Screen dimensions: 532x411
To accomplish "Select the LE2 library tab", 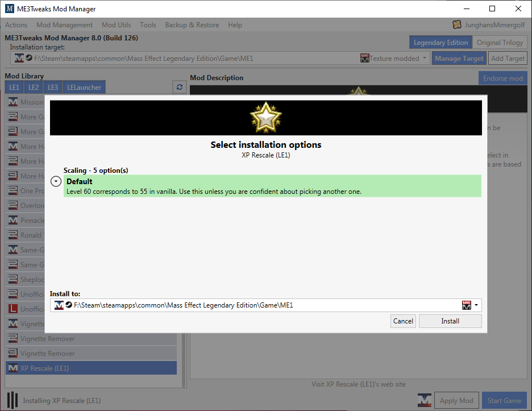I will tap(33, 87).
